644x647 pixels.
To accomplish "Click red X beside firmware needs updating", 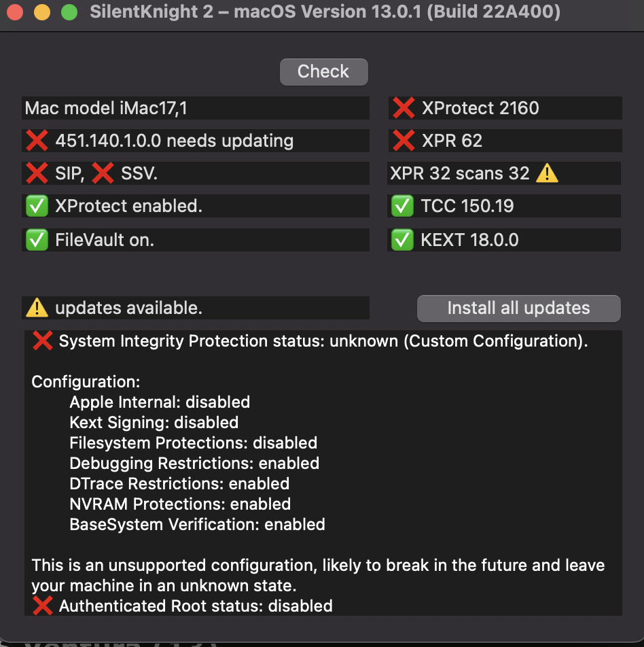I will (x=37, y=141).
